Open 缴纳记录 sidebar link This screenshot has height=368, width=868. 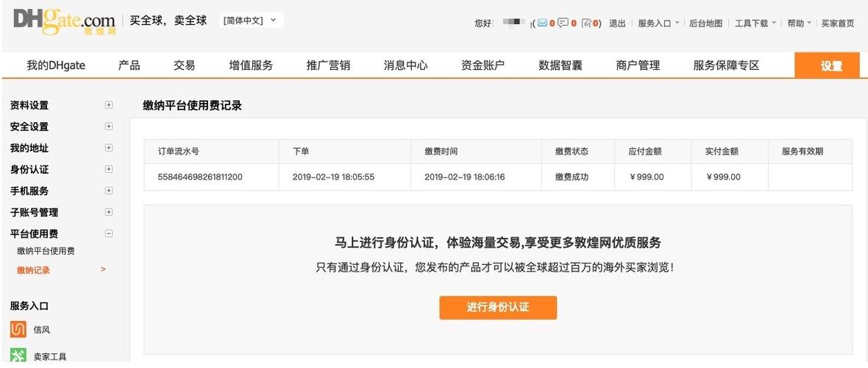(33, 270)
